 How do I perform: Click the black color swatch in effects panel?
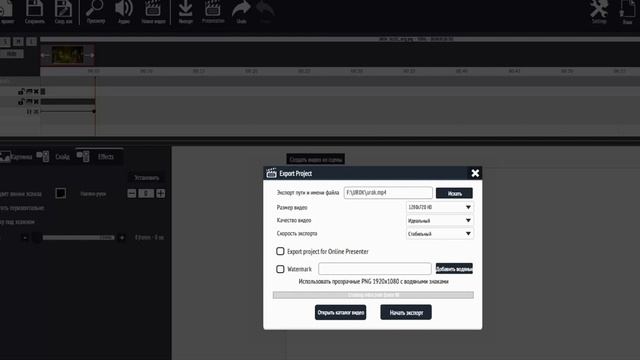coord(60,193)
